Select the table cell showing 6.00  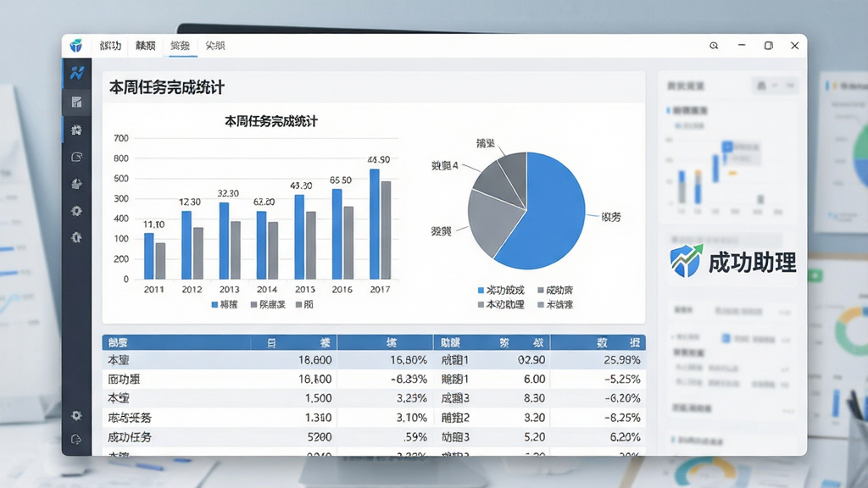point(535,380)
